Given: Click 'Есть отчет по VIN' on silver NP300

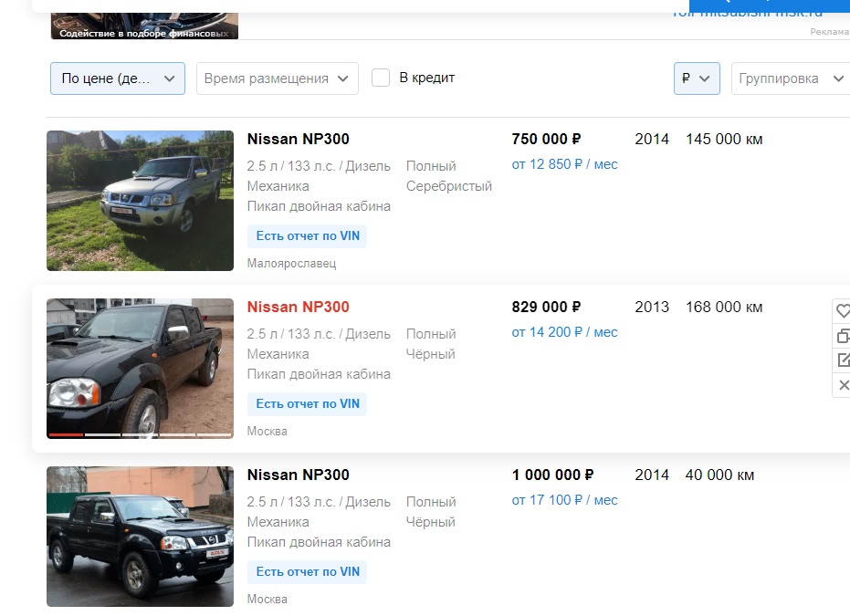Looking at the screenshot, I should pyautogui.click(x=308, y=236).
